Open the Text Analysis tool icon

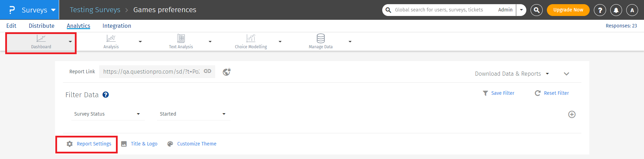point(181,39)
